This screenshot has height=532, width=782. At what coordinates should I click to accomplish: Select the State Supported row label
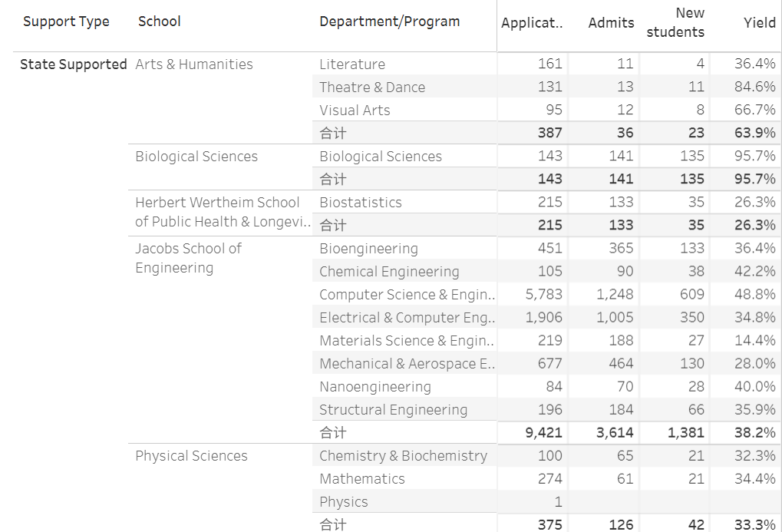(74, 64)
